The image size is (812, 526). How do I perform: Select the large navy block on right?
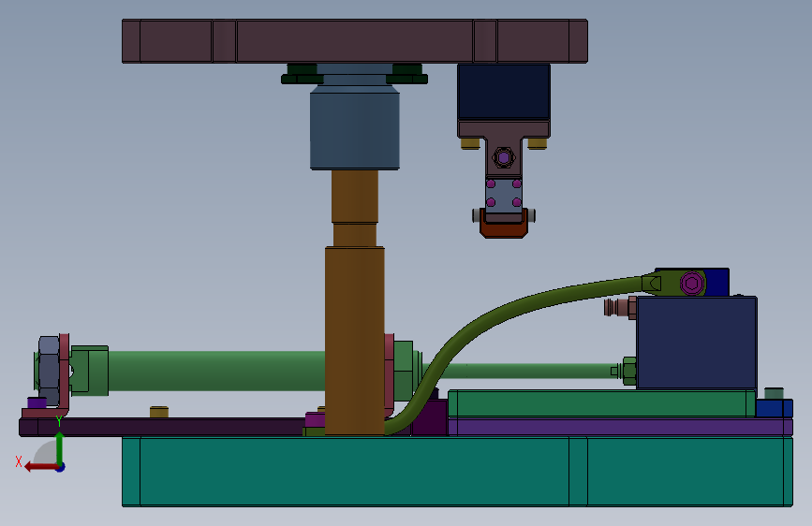(x=697, y=343)
